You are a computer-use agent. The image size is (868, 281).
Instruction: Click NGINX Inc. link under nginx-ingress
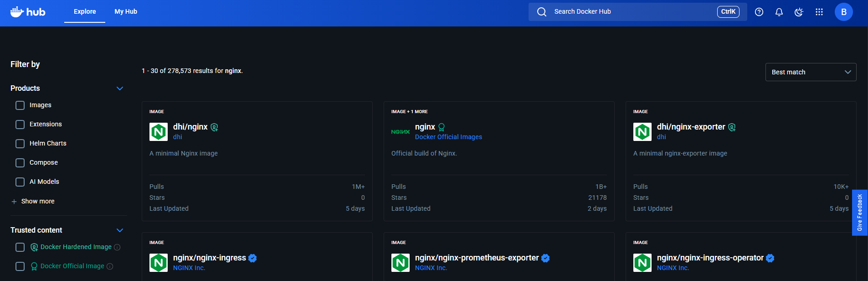189,268
